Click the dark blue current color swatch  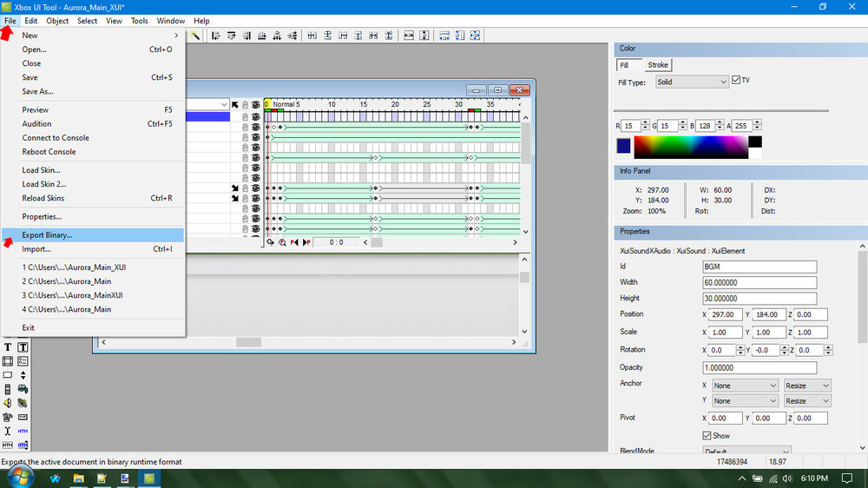pos(623,146)
